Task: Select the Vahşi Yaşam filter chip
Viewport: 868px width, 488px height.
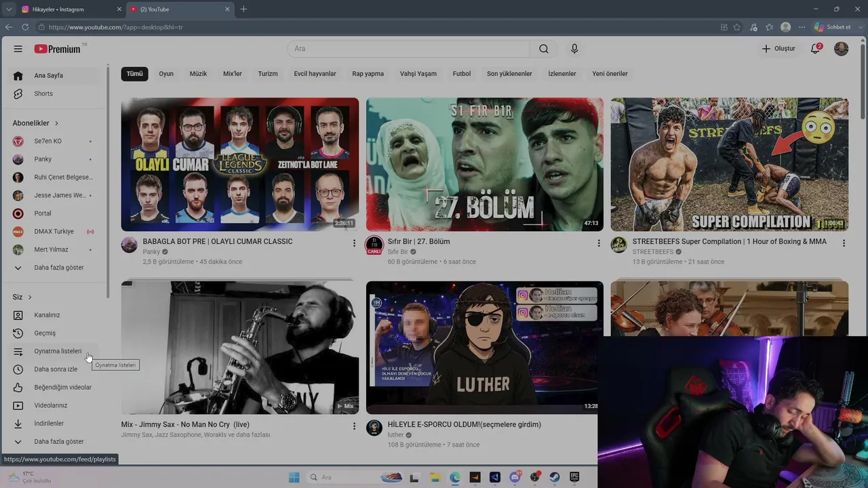Action: (418, 74)
